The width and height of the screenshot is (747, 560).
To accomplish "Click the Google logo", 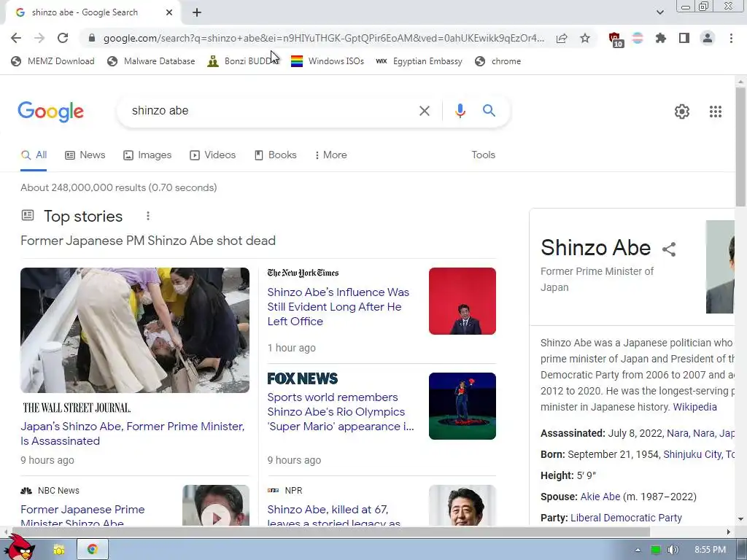I will click(x=51, y=112).
